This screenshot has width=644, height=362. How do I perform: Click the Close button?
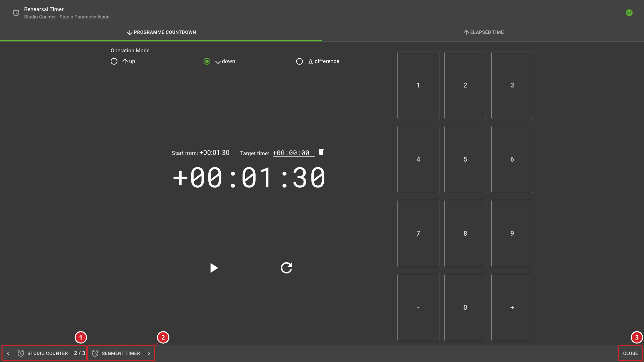(x=631, y=353)
